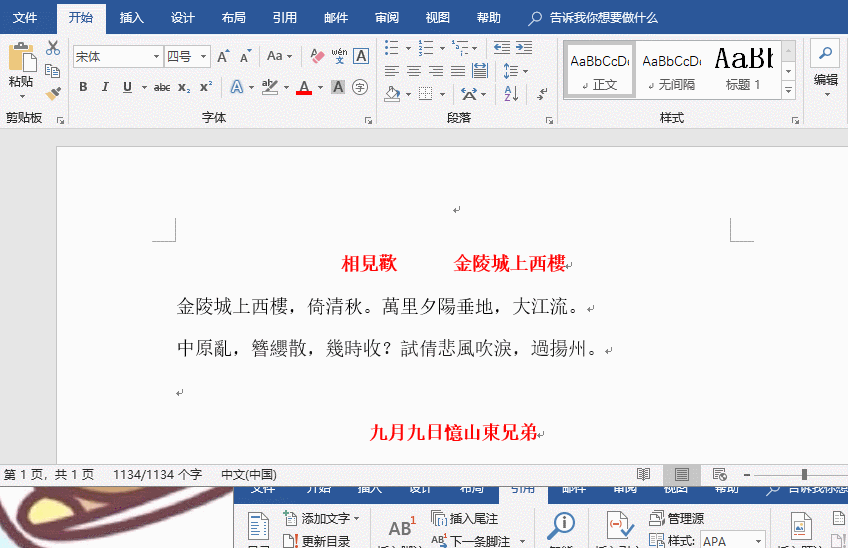
Task: Align text right
Action: (436, 71)
